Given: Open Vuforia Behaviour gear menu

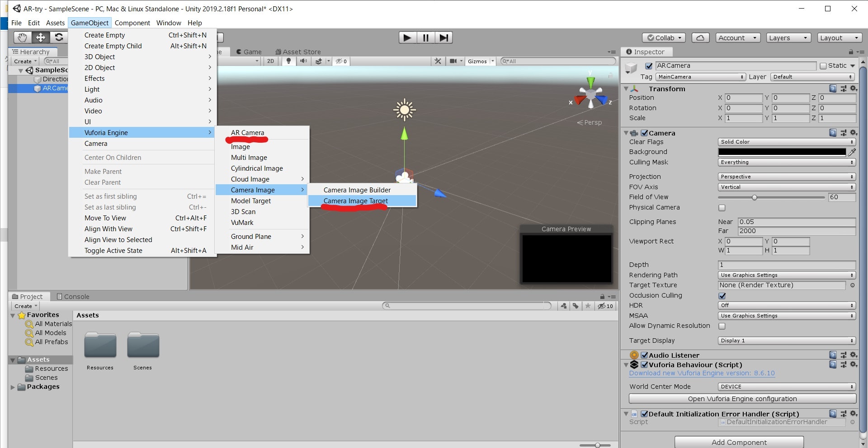Looking at the screenshot, I should pos(853,364).
